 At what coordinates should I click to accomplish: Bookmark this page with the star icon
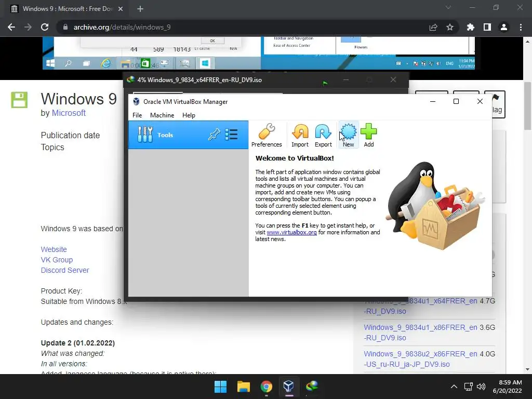[450, 27]
